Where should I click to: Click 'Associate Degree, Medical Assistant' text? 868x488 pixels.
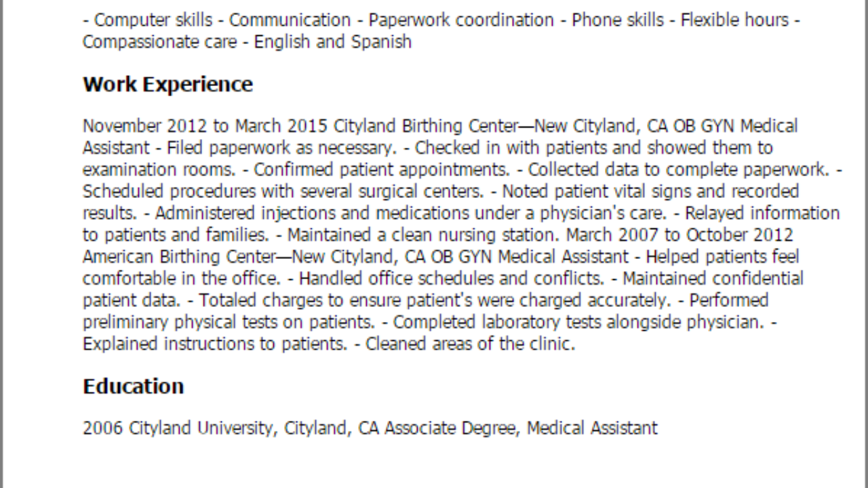point(521,428)
